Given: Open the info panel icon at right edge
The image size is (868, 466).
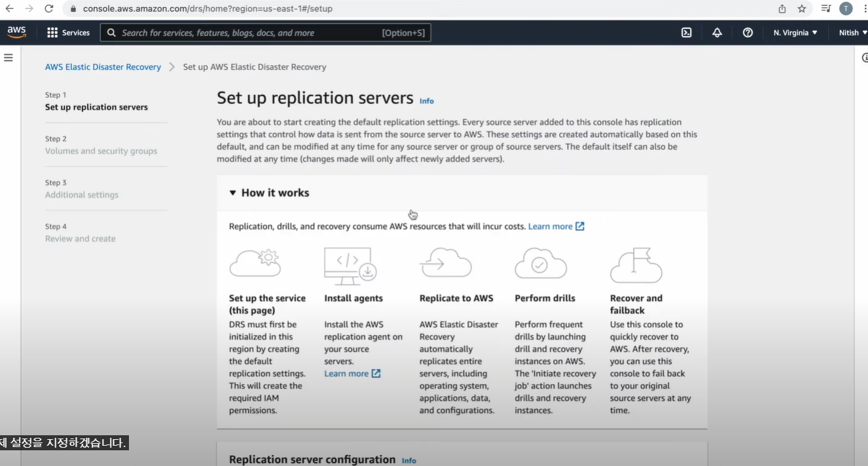Looking at the screenshot, I should [865, 58].
